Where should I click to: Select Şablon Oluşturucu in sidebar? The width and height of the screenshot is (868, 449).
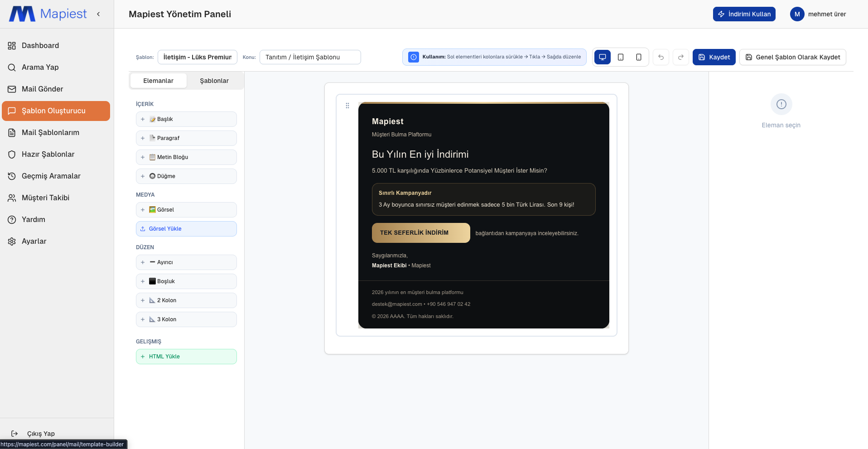(56, 111)
